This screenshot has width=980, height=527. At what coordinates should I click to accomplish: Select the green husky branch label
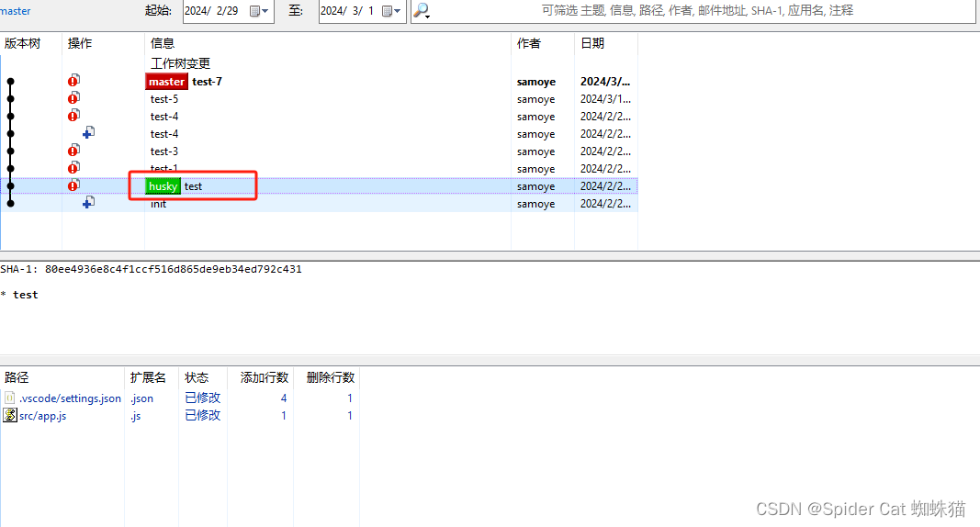click(x=163, y=186)
